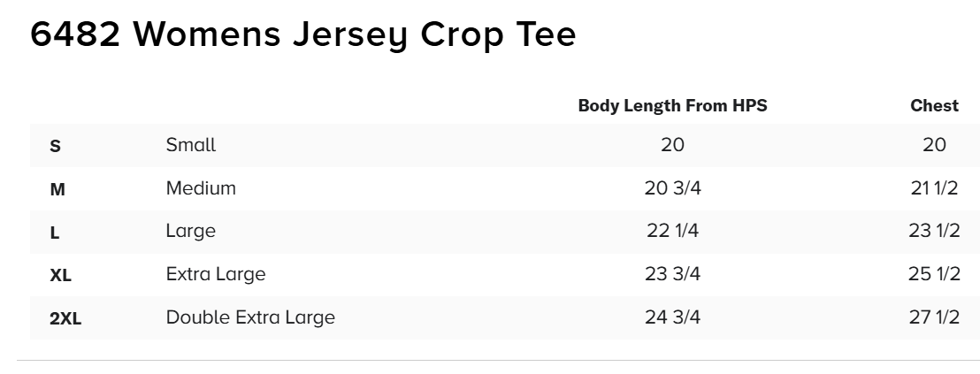Screen dimensions: 980x374
Task: Select the Double Extra Large label
Action: (250, 317)
